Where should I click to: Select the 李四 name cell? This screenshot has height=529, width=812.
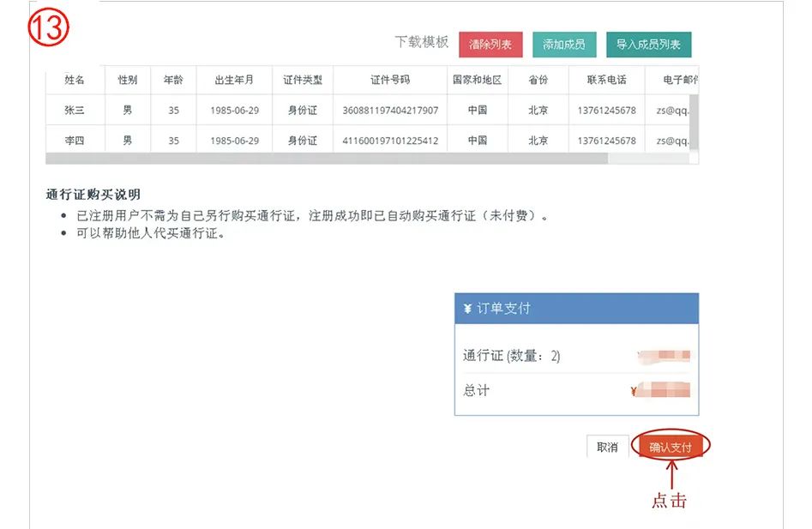[75, 141]
